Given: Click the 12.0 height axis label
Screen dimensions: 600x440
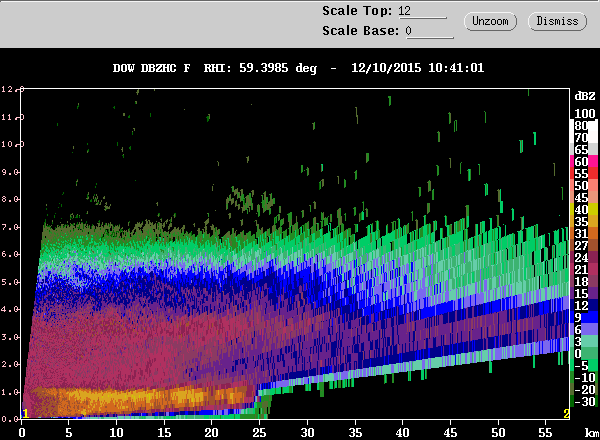Looking at the screenshot, I should click(x=11, y=89).
